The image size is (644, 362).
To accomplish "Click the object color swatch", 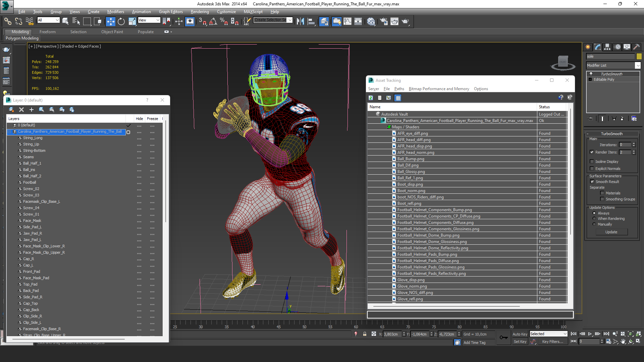I will click(x=639, y=56).
